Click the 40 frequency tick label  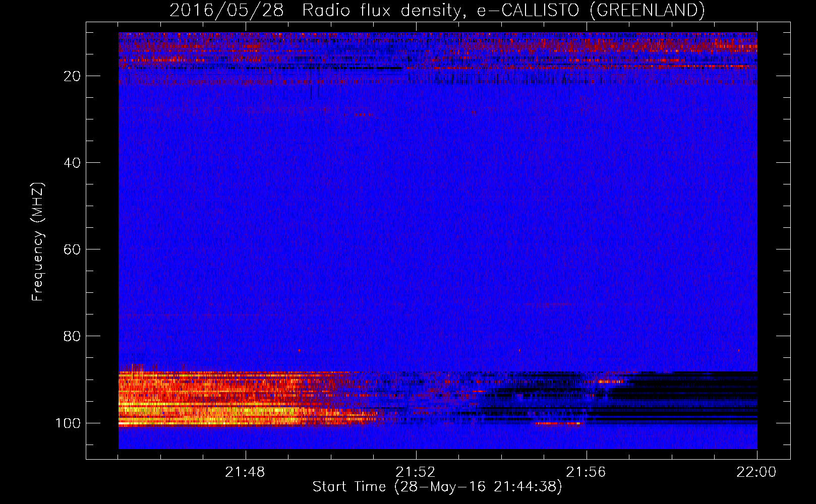(x=72, y=163)
